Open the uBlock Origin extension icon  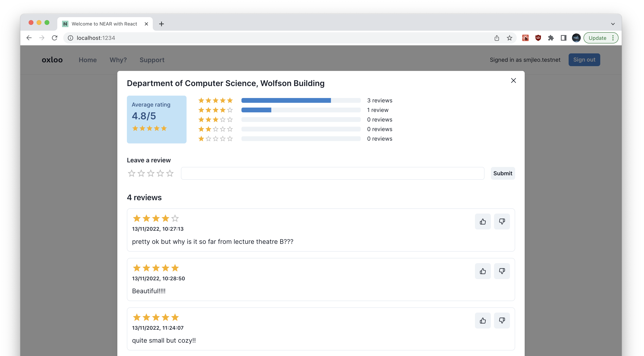(x=538, y=38)
